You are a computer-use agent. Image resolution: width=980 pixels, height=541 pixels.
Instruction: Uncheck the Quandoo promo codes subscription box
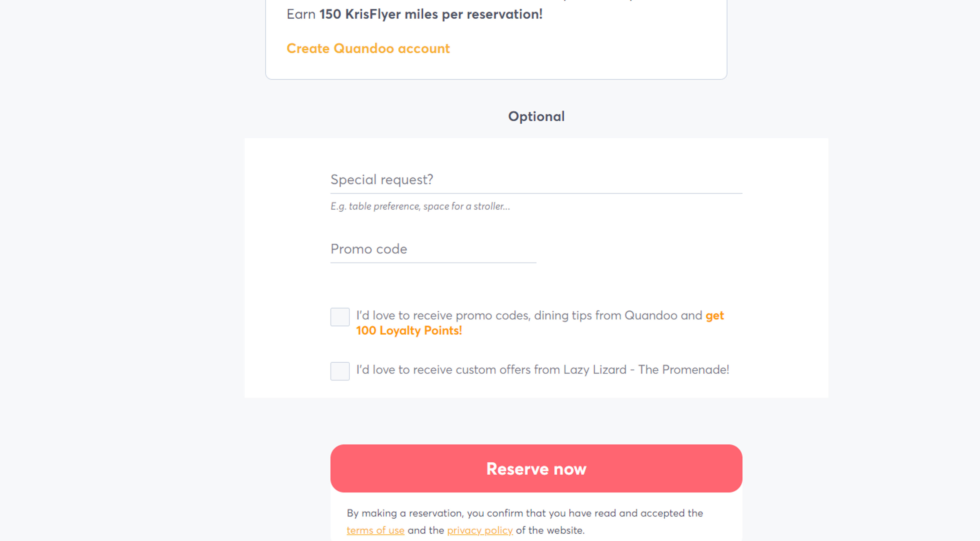pyautogui.click(x=340, y=316)
